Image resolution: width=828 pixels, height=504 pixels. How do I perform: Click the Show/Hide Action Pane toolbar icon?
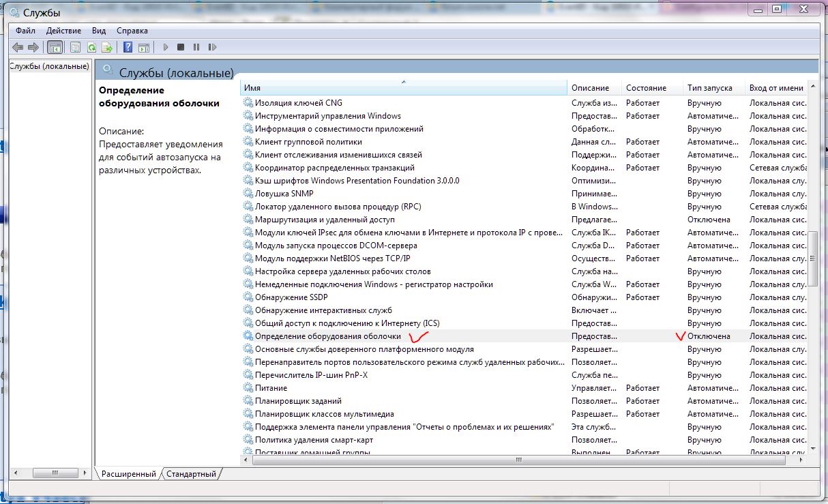tap(144, 47)
